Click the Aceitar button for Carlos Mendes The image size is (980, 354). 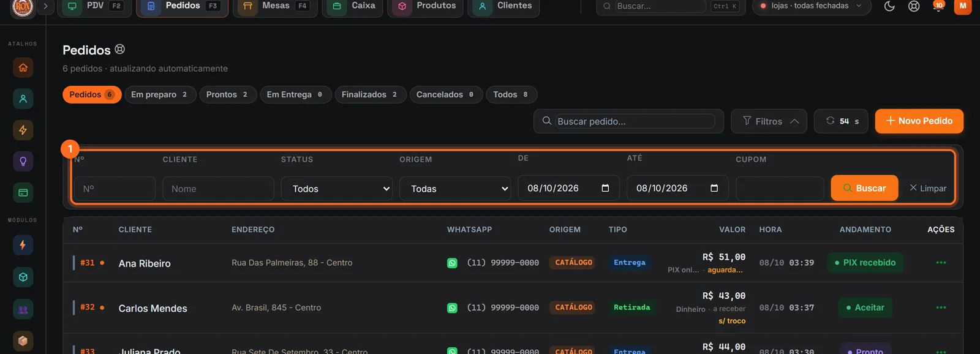(865, 307)
